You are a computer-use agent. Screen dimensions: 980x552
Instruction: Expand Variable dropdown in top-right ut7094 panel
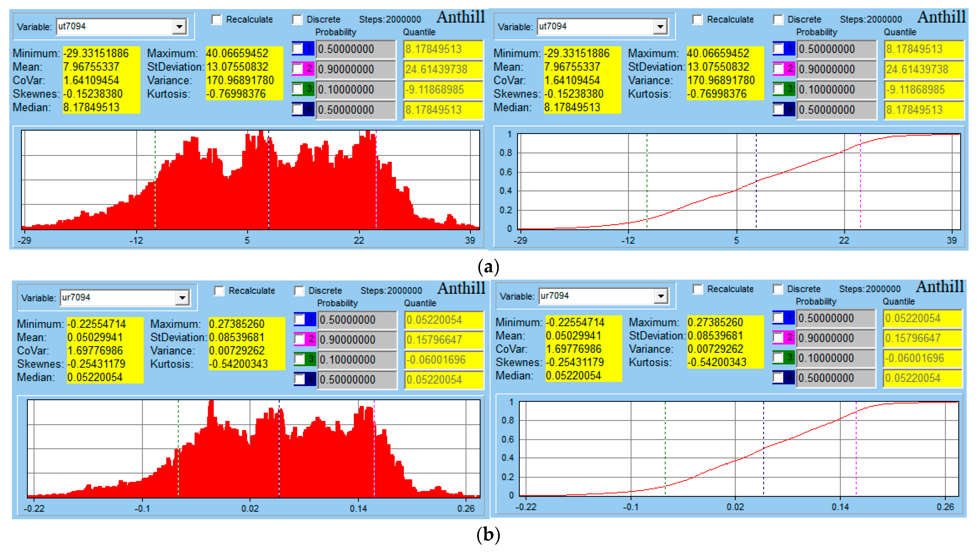[660, 27]
